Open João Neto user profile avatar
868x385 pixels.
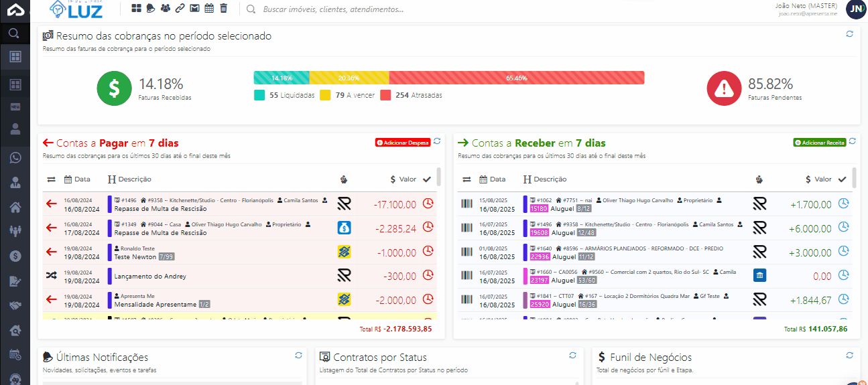point(856,9)
